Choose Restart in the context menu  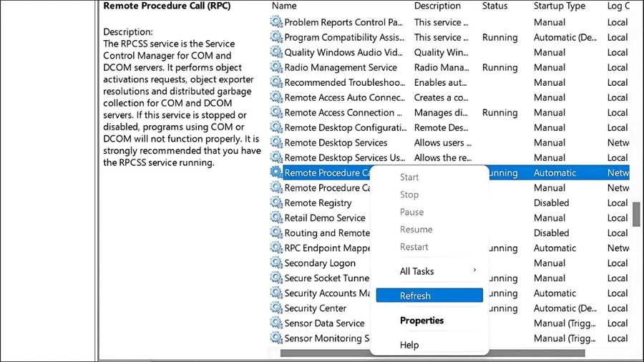(414, 247)
